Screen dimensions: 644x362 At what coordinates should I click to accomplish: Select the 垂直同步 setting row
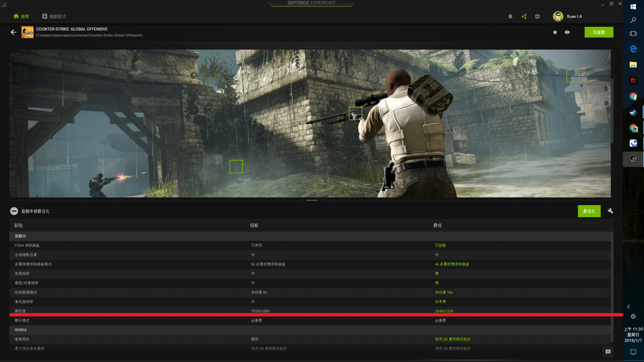310,339
